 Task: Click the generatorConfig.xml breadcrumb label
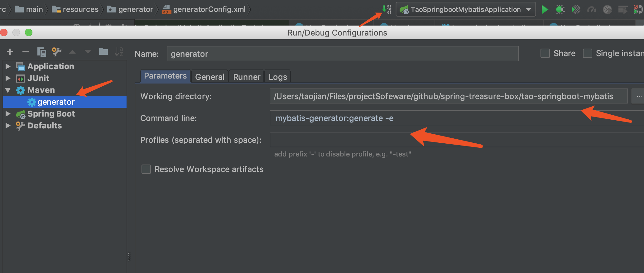click(209, 10)
